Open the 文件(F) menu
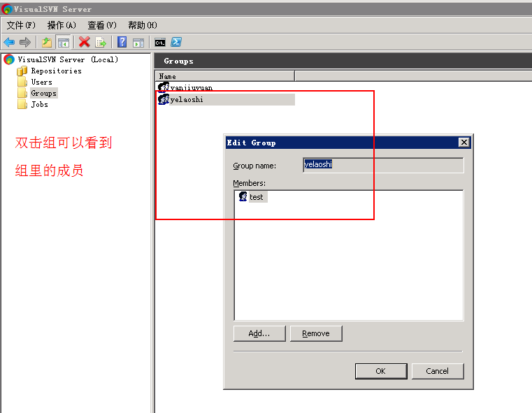This screenshot has height=413, width=532. tap(21, 25)
